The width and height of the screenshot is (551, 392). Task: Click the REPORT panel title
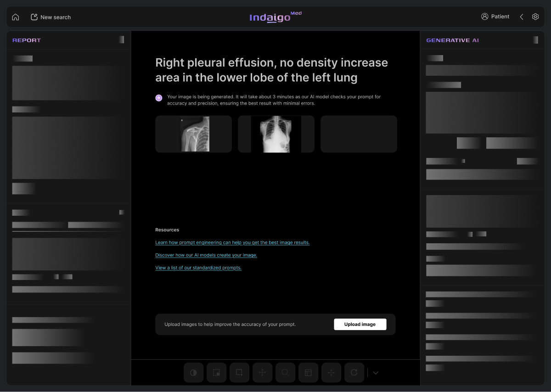click(x=27, y=40)
